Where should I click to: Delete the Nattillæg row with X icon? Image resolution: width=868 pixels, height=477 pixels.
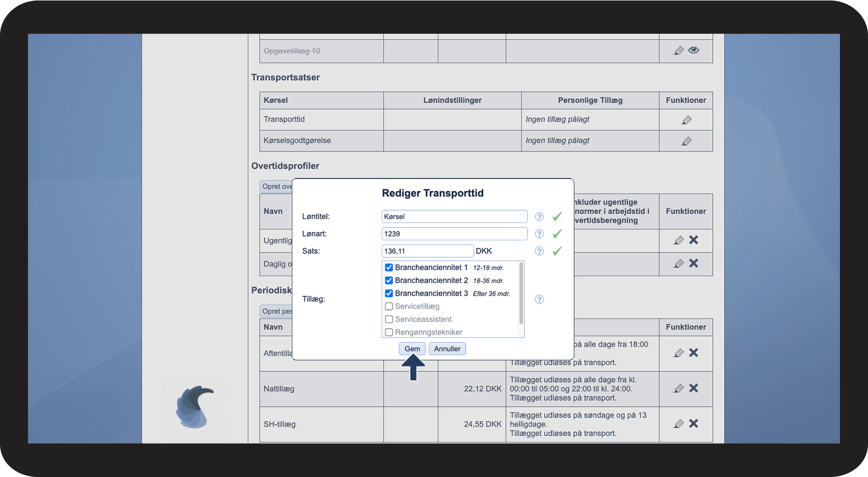pos(693,388)
